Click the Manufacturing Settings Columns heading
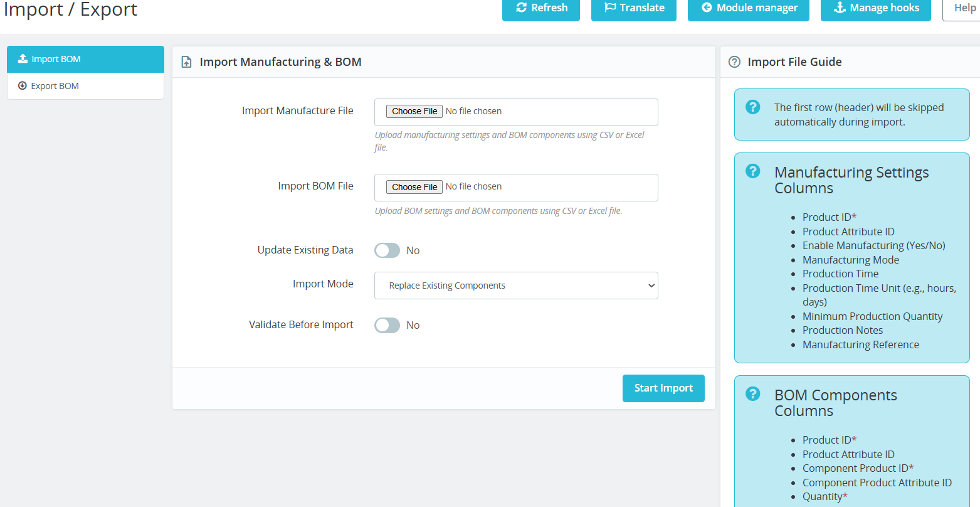 (851, 180)
